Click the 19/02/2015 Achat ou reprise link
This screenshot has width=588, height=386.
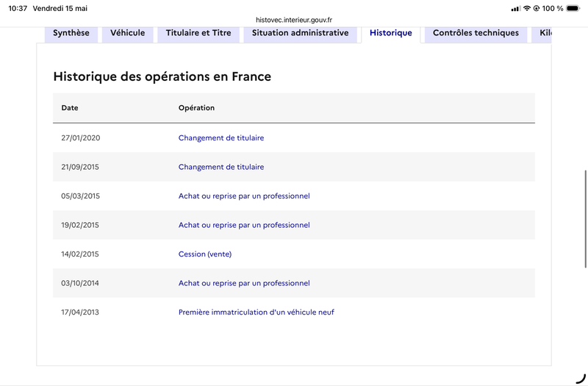click(x=244, y=225)
